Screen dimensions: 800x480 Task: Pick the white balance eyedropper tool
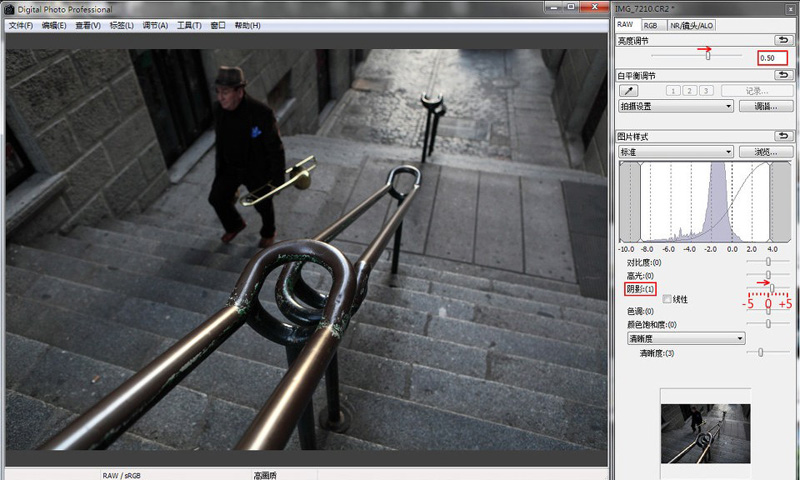629,91
